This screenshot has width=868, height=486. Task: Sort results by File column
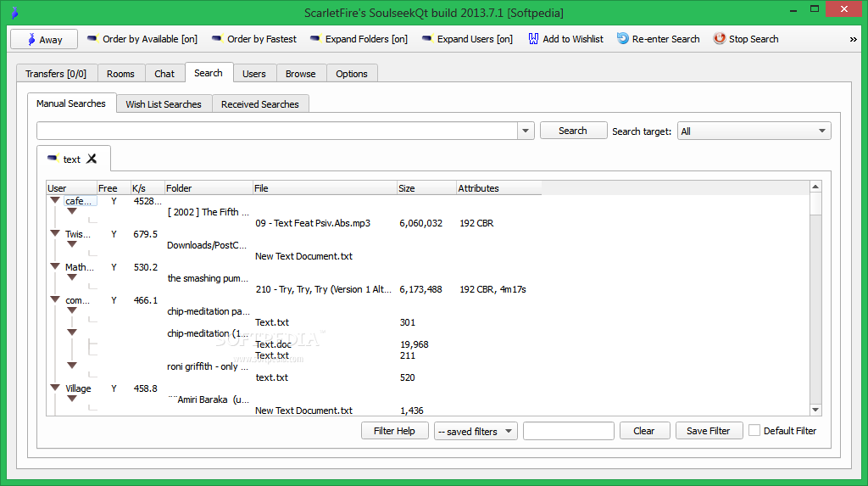coord(325,187)
